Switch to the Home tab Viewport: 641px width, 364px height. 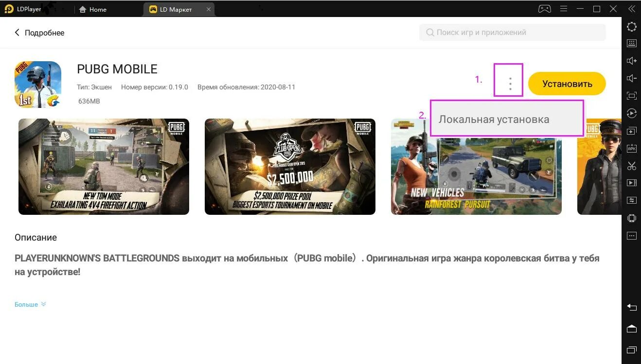click(93, 9)
